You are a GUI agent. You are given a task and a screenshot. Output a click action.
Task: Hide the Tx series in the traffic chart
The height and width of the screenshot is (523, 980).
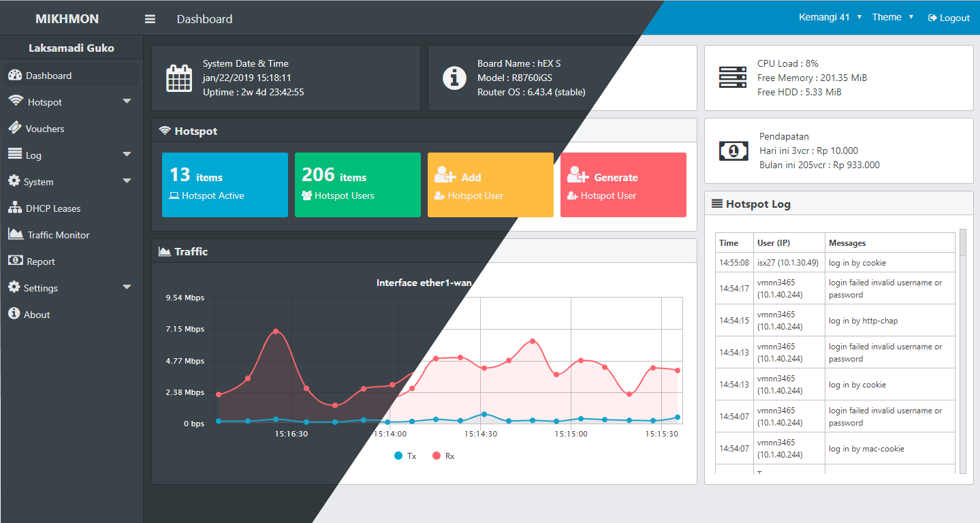click(x=405, y=456)
